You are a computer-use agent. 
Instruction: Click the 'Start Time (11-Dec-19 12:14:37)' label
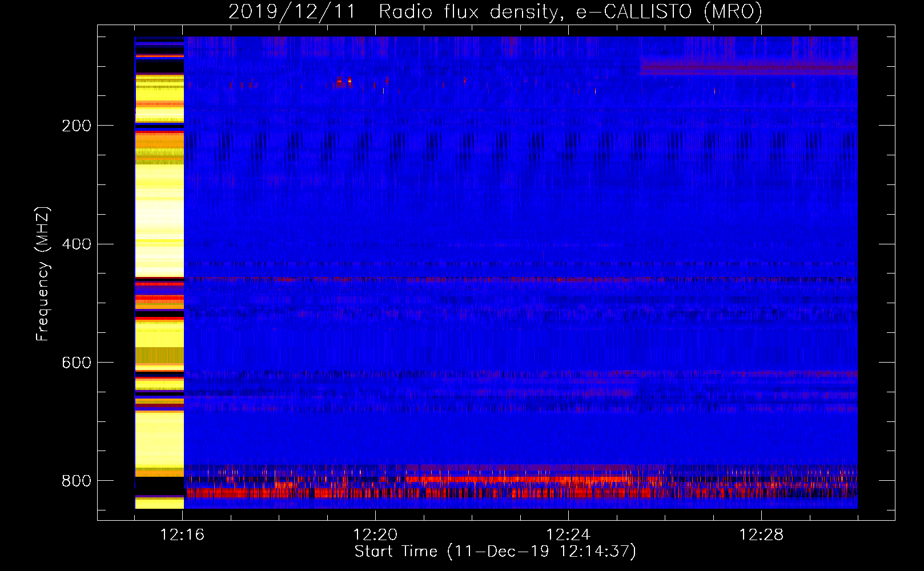tap(495, 552)
